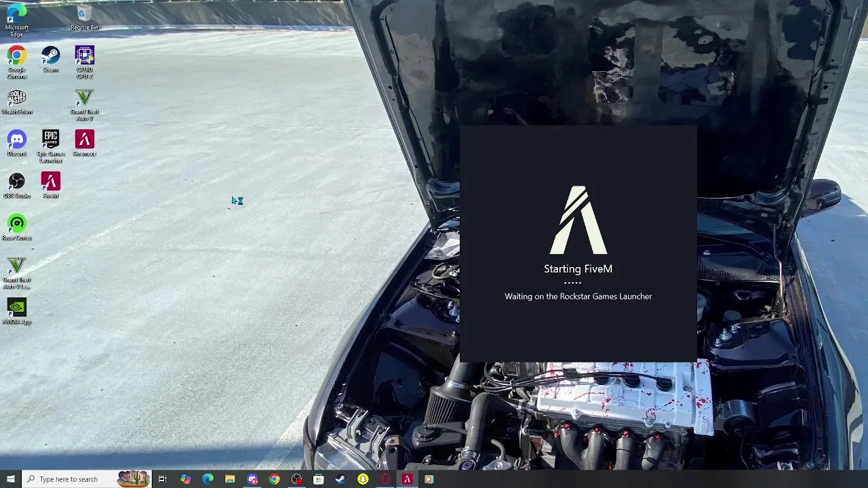Open the Recycle Bin on the desktop
The image size is (868, 488).
(x=84, y=18)
